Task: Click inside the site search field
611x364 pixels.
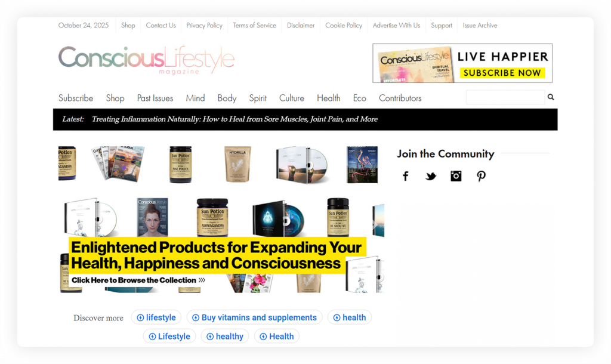Action: [x=505, y=97]
